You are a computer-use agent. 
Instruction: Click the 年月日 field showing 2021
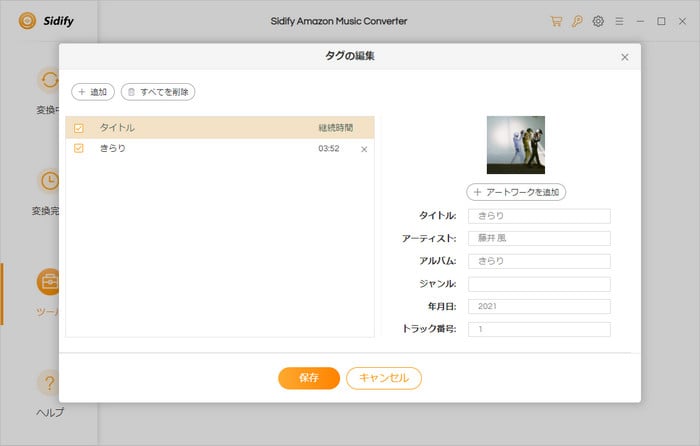539,307
